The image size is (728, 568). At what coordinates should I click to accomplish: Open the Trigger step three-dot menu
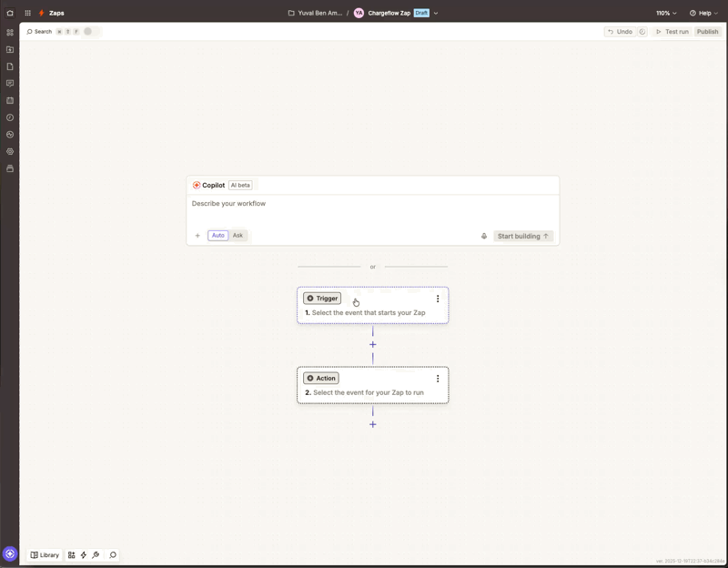coord(438,299)
